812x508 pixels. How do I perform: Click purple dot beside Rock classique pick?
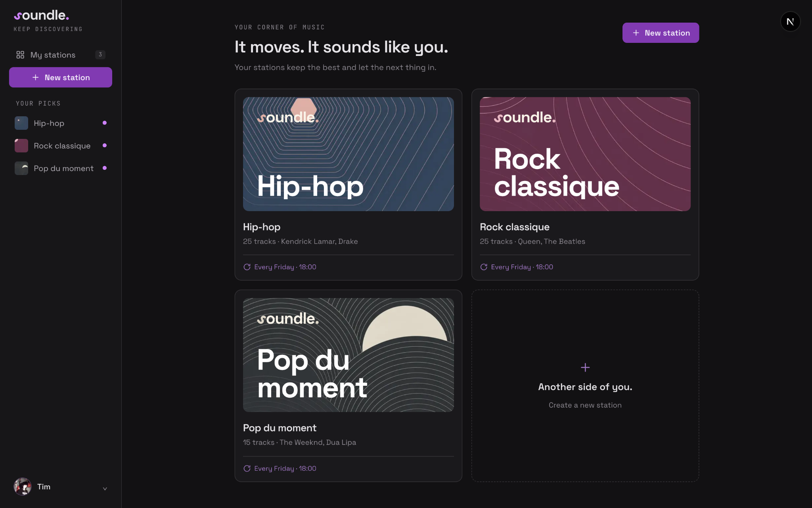105,146
